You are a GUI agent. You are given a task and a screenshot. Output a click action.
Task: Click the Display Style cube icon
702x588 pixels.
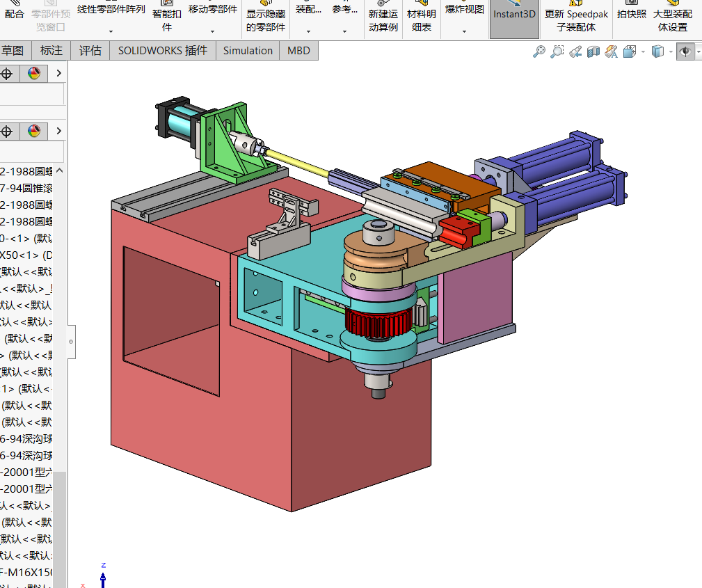click(x=657, y=52)
